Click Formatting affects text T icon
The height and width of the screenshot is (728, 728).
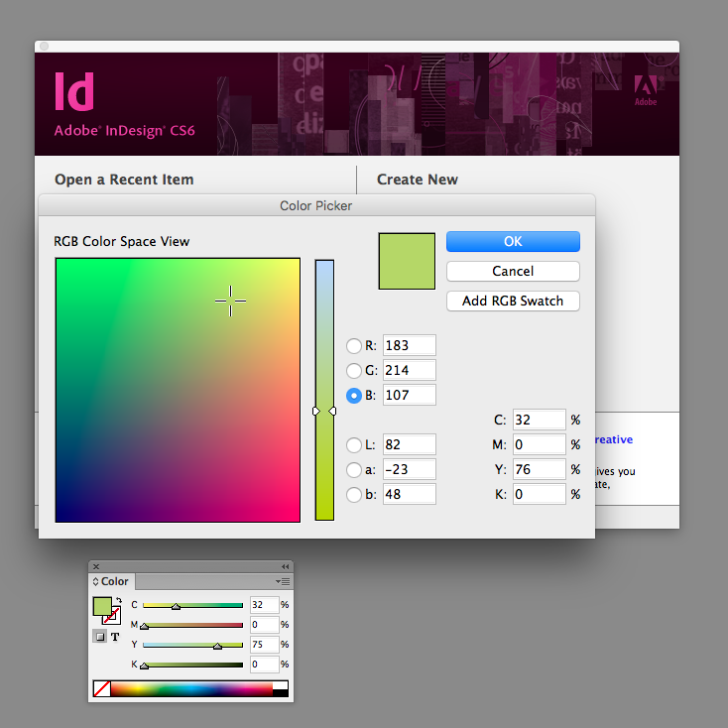click(x=115, y=637)
